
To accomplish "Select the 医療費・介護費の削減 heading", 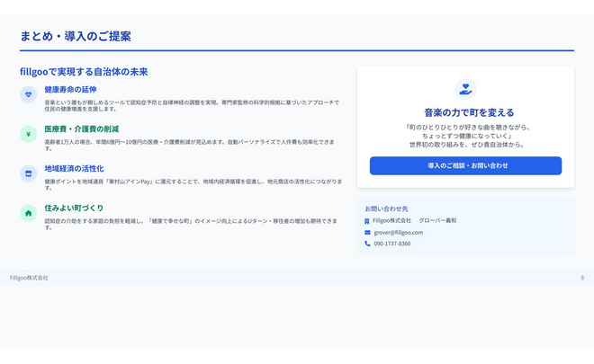I will 81,129.
